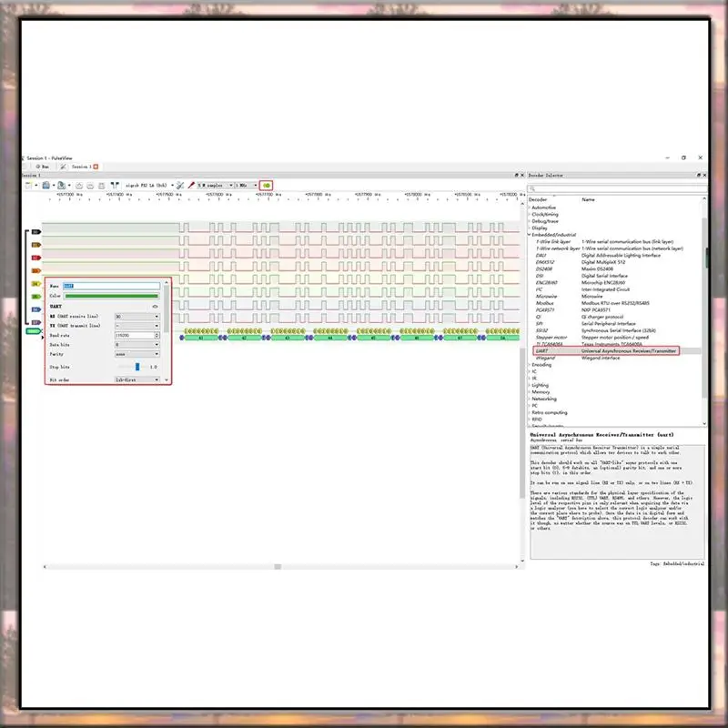Open the 1 MHz sample rate dropdown
The height and width of the screenshot is (728, 728).
coord(246,186)
